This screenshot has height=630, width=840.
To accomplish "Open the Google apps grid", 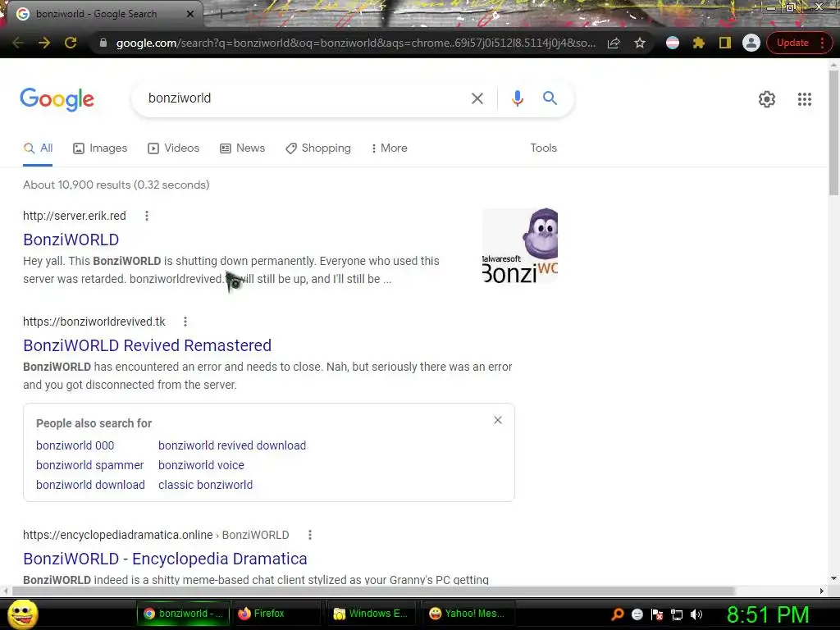I will 804,99.
